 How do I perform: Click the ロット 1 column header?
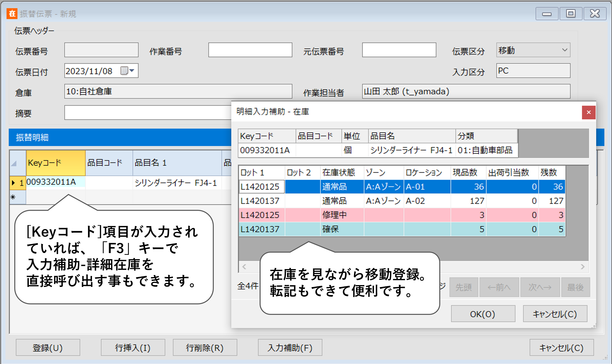(x=262, y=172)
